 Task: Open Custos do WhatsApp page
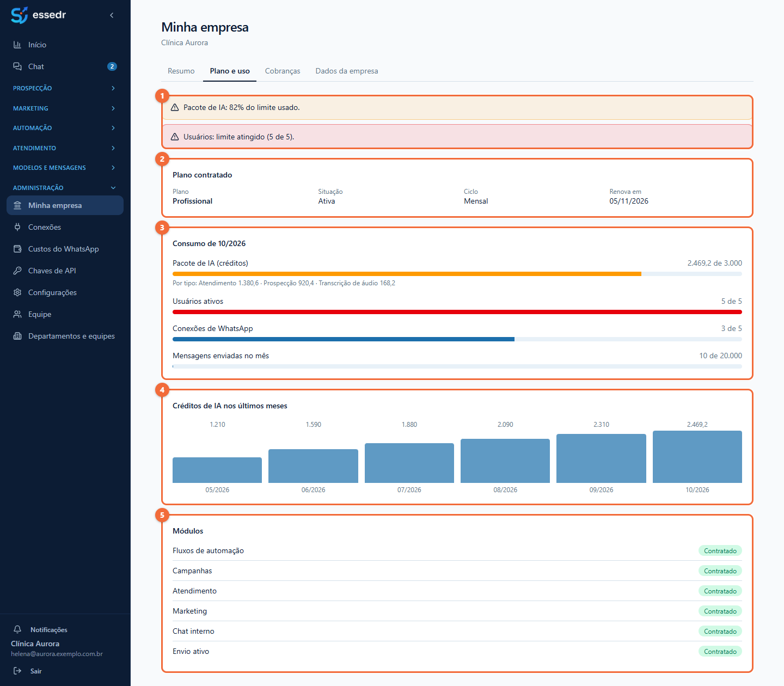click(65, 249)
